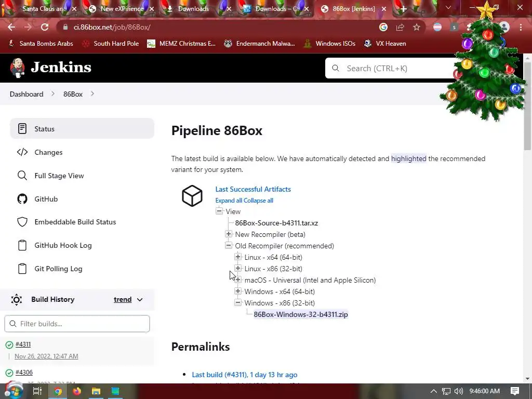Click the Status sidebar icon
Image resolution: width=532 pixels, height=399 pixels.
[22, 129]
